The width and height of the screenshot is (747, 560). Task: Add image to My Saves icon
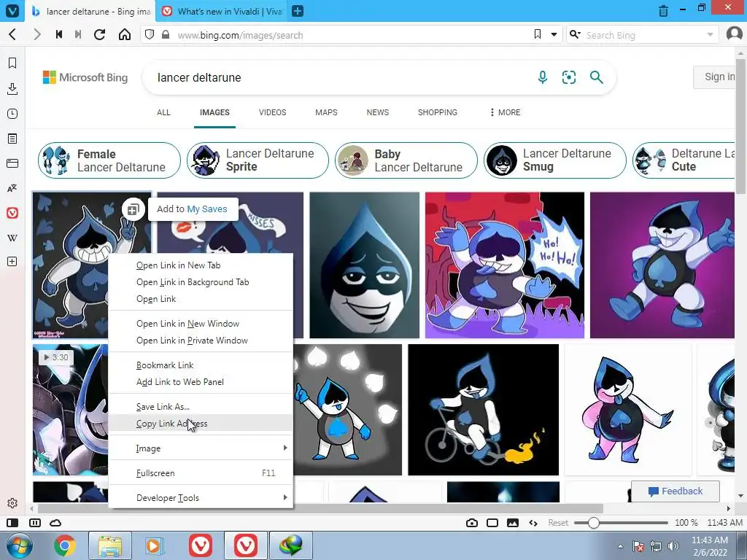coord(133,209)
